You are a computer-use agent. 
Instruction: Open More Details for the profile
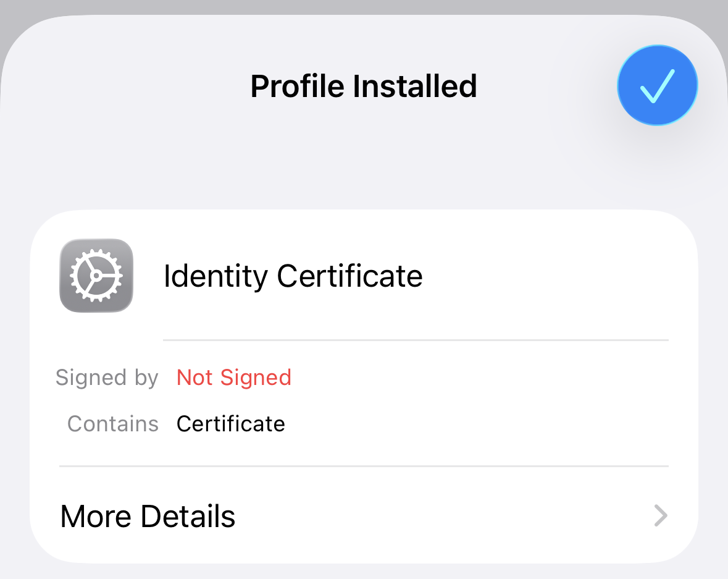(x=148, y=516)
